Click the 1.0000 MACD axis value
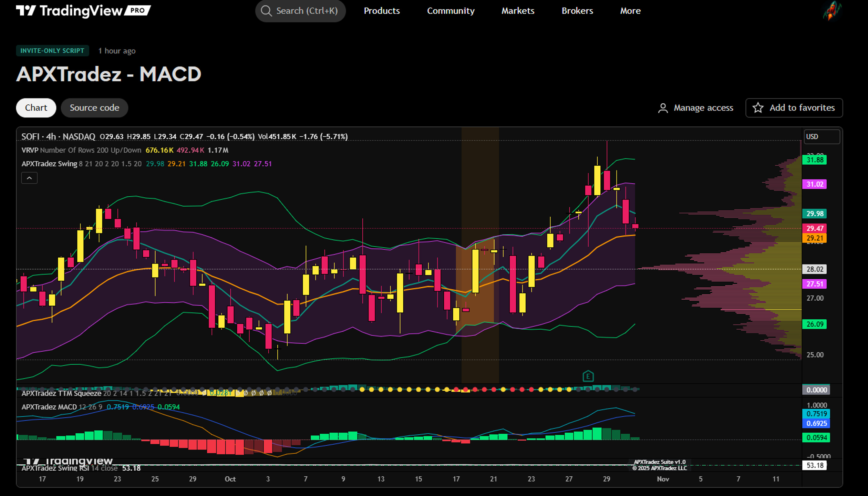This screenshot has height=496, width=868. [817, 405]
